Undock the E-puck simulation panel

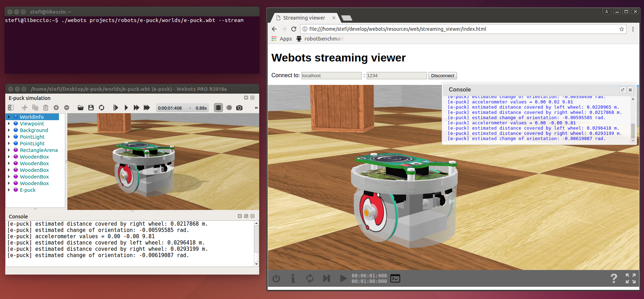click(246, 98)
